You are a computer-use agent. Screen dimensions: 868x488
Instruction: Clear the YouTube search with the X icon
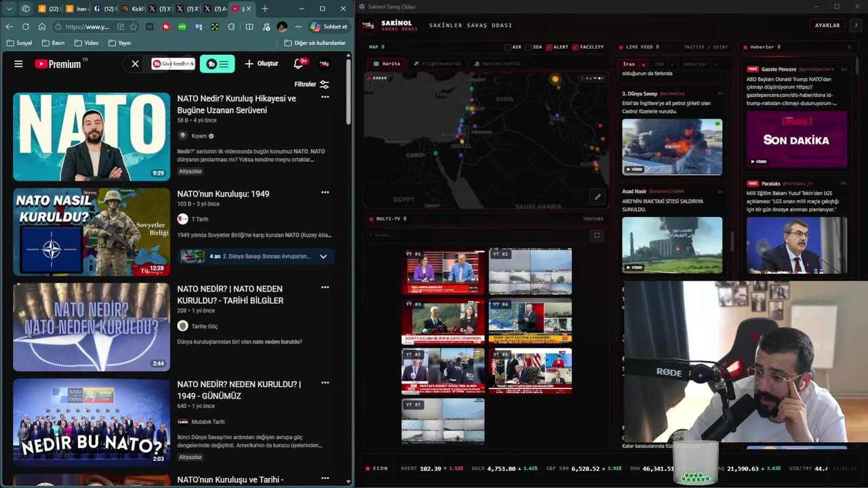tap(135, 64)
